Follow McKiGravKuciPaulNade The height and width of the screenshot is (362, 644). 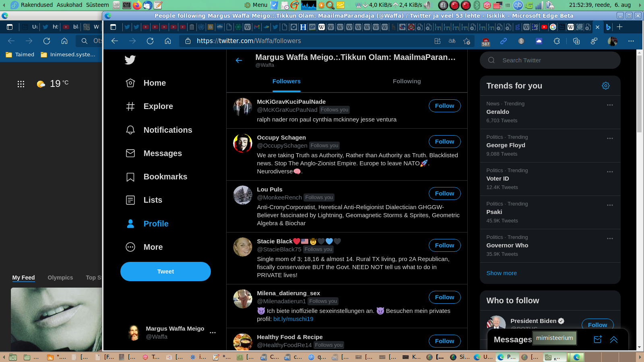[x=445, y=106]
